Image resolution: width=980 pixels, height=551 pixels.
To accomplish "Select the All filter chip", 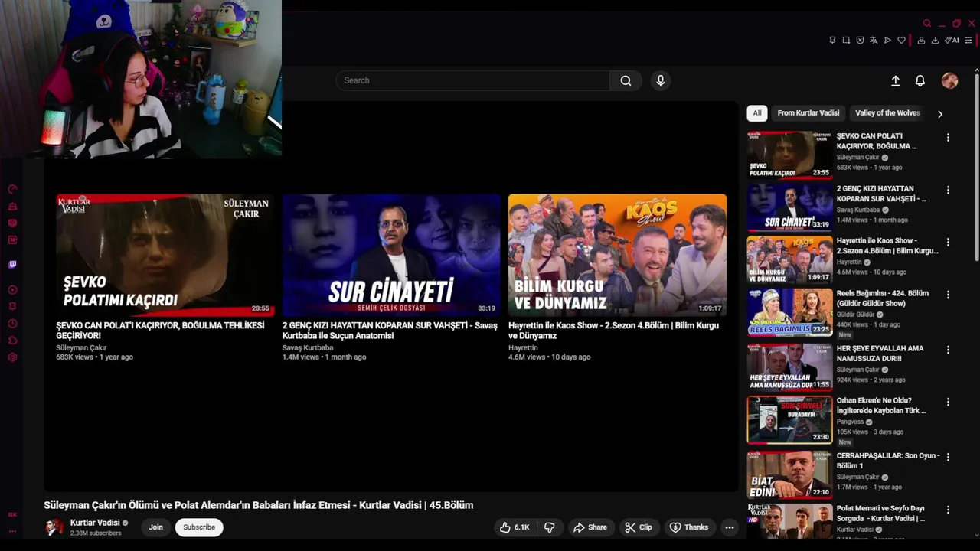I will (x=756, y=113).
